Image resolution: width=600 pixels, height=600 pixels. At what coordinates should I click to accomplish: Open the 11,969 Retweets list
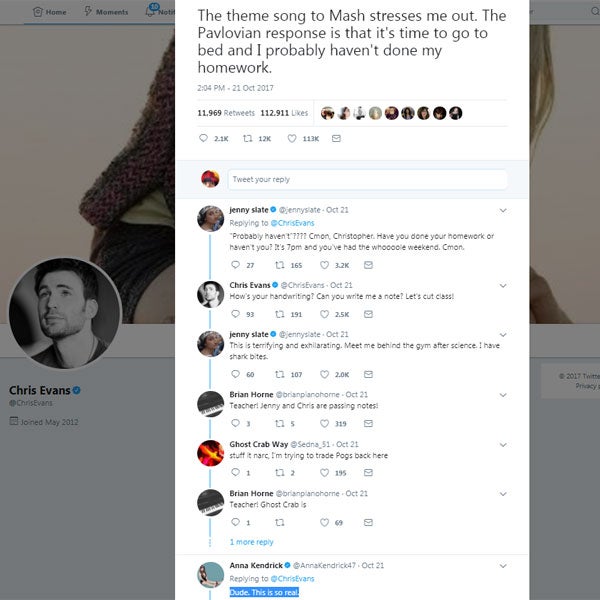pos(226,113)
